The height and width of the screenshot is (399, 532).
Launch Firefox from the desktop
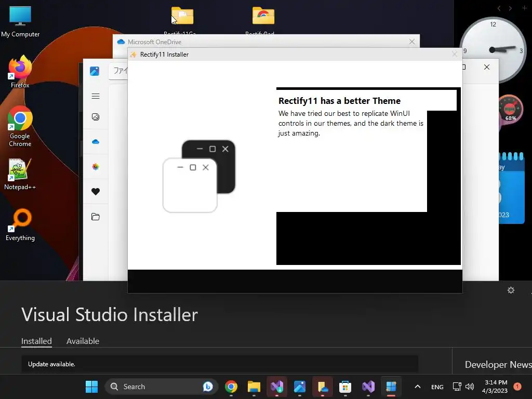20,72
